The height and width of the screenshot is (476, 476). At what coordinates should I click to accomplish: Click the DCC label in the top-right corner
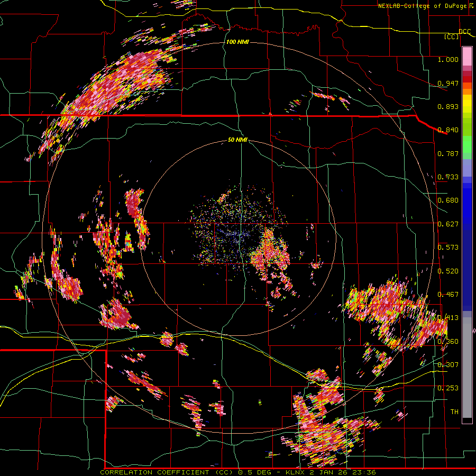click(x=464, y=32)
